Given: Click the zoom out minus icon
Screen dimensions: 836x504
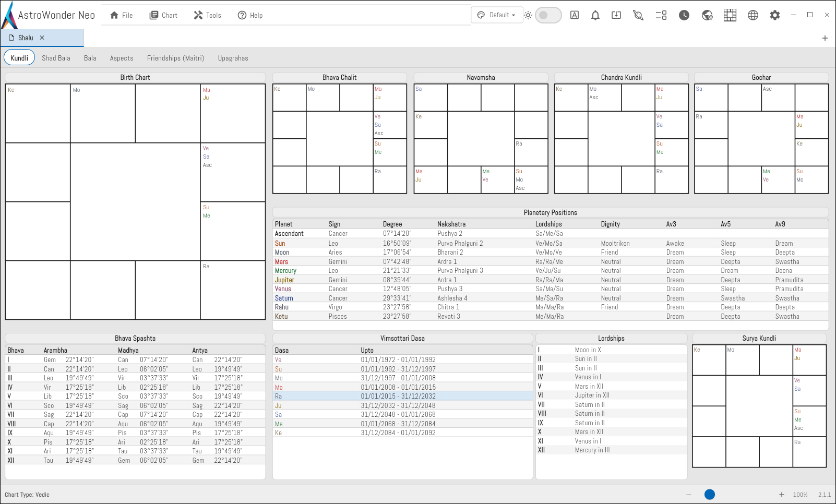Looking at the screenshot, I should click(x=689, y=495).
